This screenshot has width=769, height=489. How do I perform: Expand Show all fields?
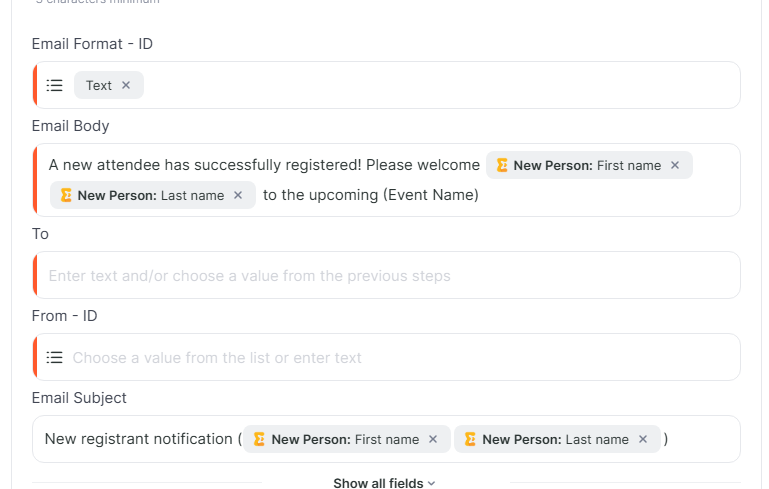[384, 483]
